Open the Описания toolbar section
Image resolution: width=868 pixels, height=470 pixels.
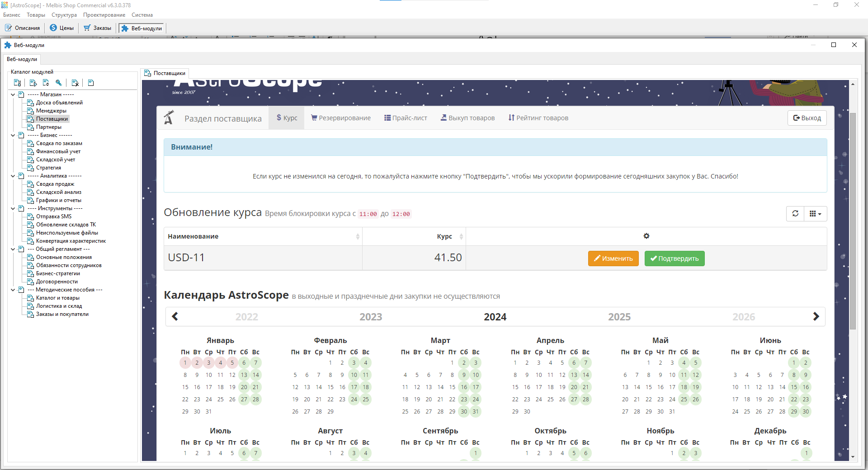click(23, 28)
